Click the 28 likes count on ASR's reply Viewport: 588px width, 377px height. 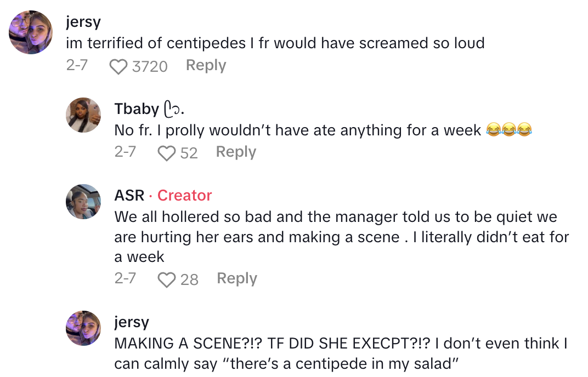coord(189,280)
